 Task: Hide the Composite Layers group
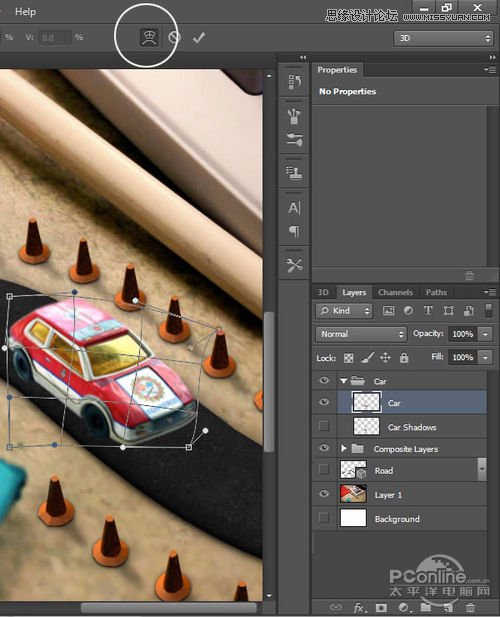(324, 448)
